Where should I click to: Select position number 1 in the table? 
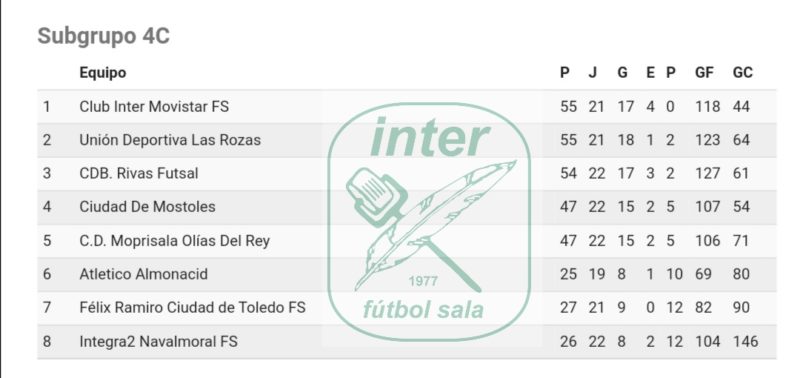tap(46, 107)
